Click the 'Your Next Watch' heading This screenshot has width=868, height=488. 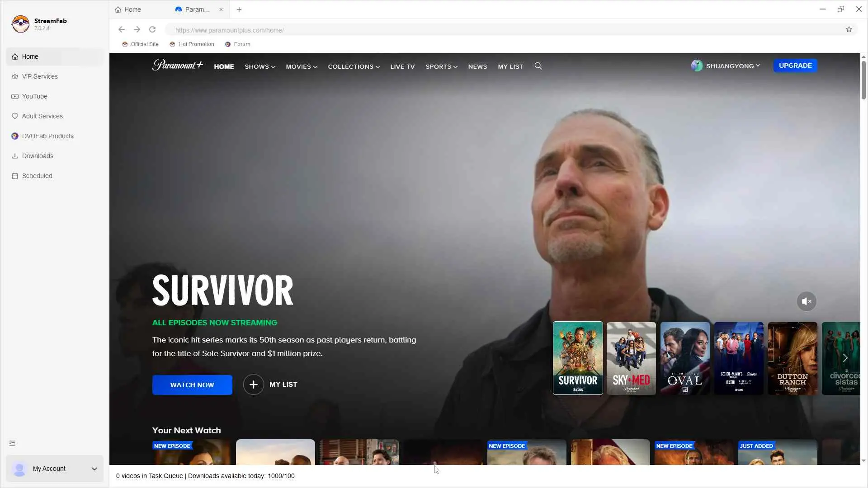[x=186, y=431]
